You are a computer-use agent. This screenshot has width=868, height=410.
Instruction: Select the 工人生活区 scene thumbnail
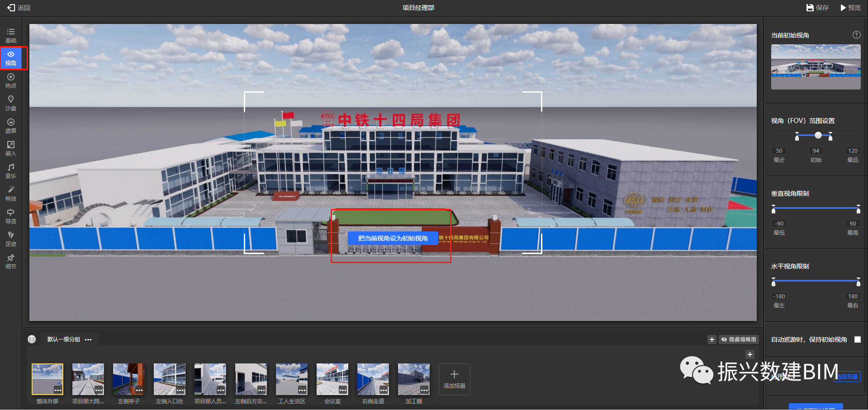(292, 379)
